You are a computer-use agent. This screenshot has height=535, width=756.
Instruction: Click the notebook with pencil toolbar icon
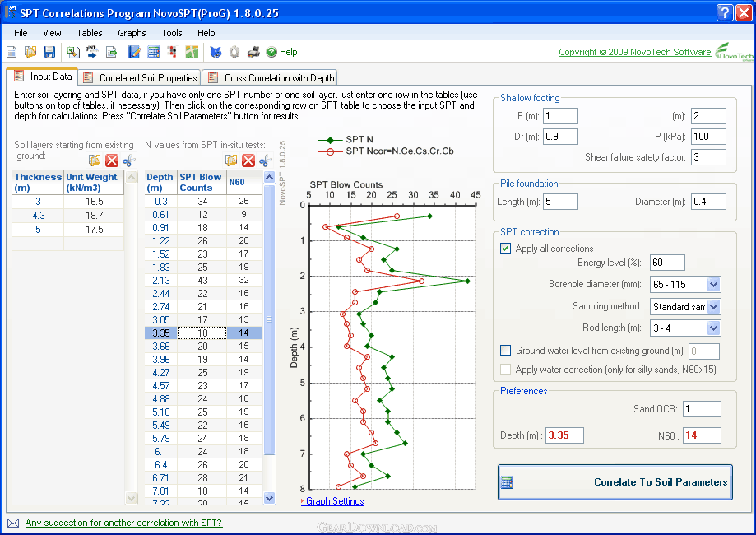click(x=135, y=52)
